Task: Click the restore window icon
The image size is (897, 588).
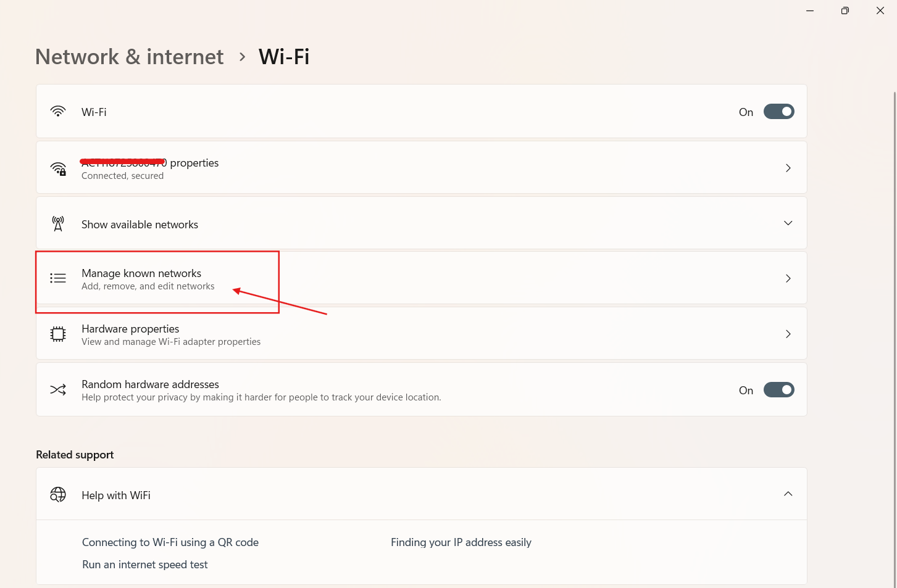Action: point(845,10)
